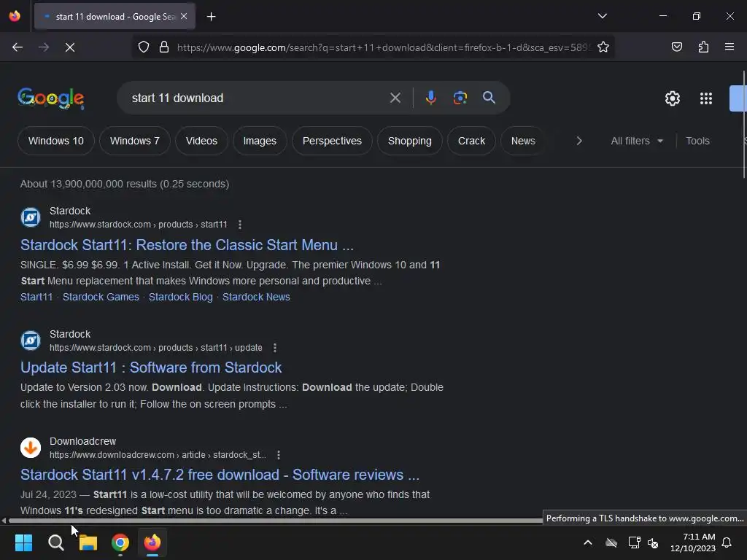747x560 pixels.
Task: Go back to the previous page
Action: [x=18, y=47]
